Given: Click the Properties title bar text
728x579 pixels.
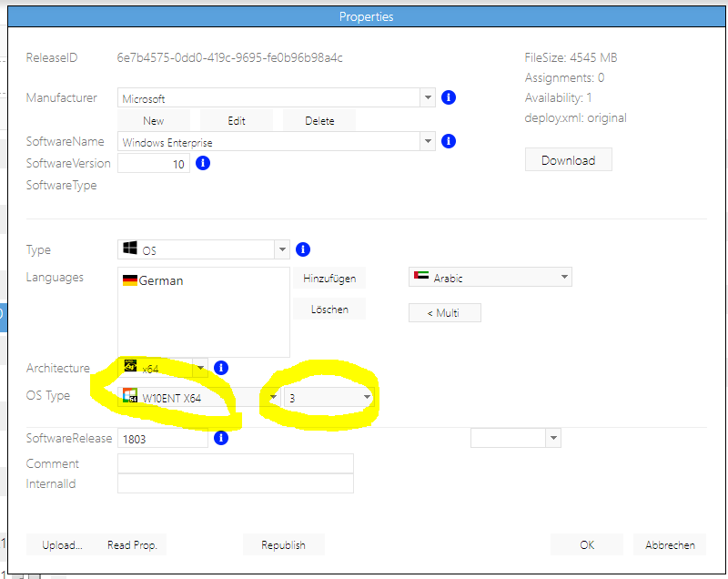Looking at the screenshot, I should point(367,16).
